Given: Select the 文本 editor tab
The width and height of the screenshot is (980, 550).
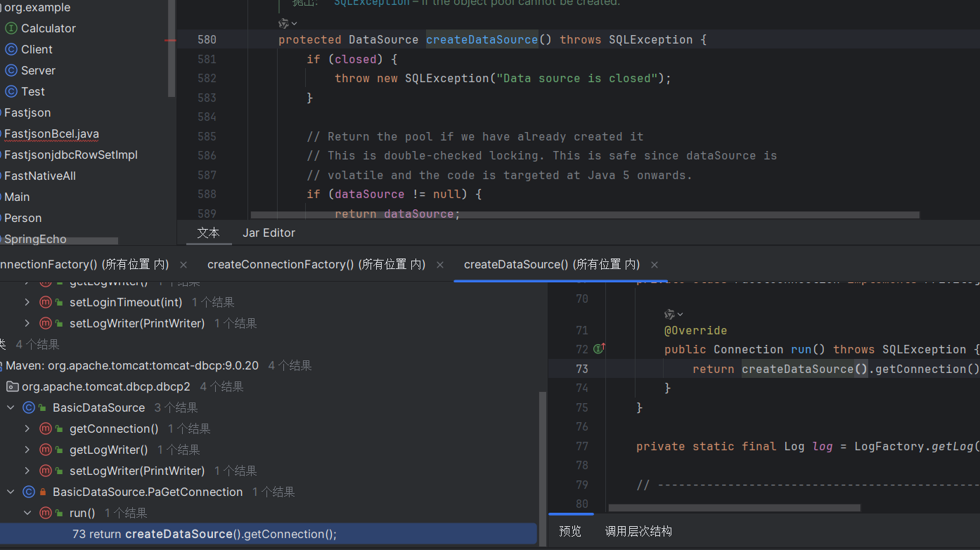Looking at the screenshot, I should 208,233.
